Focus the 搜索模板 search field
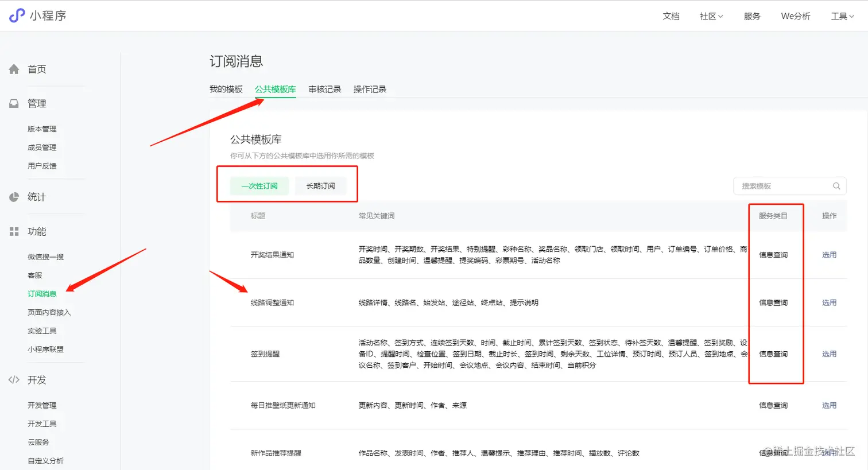Viewport: 868px width, 470px height. 790,186
